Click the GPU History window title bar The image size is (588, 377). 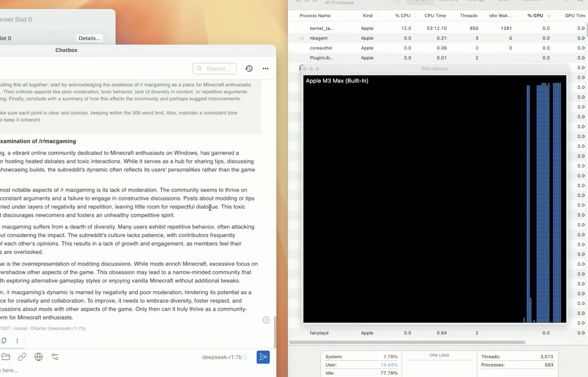[x=435, y=69]
